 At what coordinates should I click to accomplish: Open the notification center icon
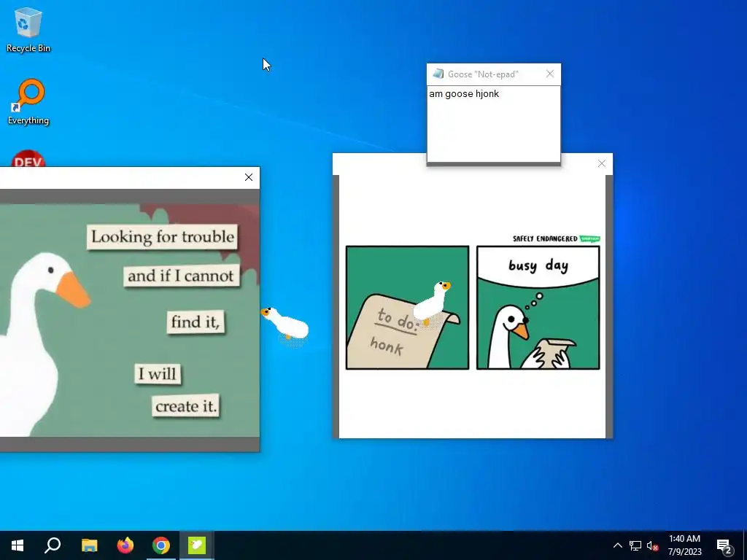[x=724, y=546]
